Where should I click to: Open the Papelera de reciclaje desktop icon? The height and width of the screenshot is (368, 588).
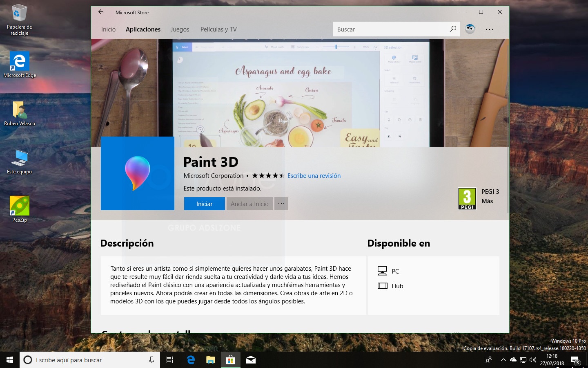19,20
